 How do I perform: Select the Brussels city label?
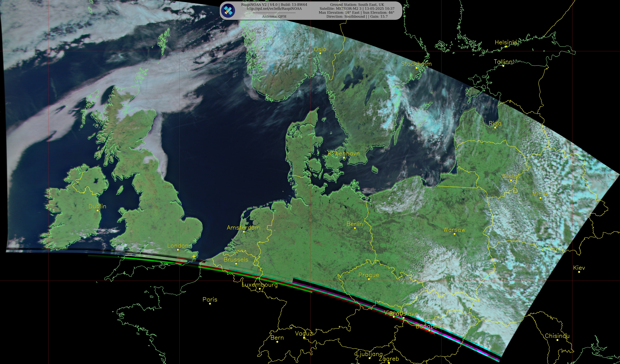pos(236,260)
